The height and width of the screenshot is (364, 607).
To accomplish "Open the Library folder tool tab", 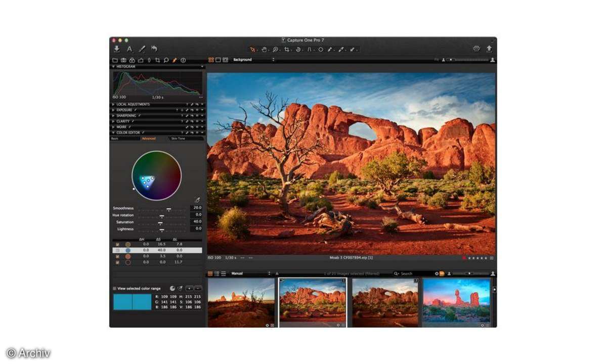I will (x=115, y=60).
